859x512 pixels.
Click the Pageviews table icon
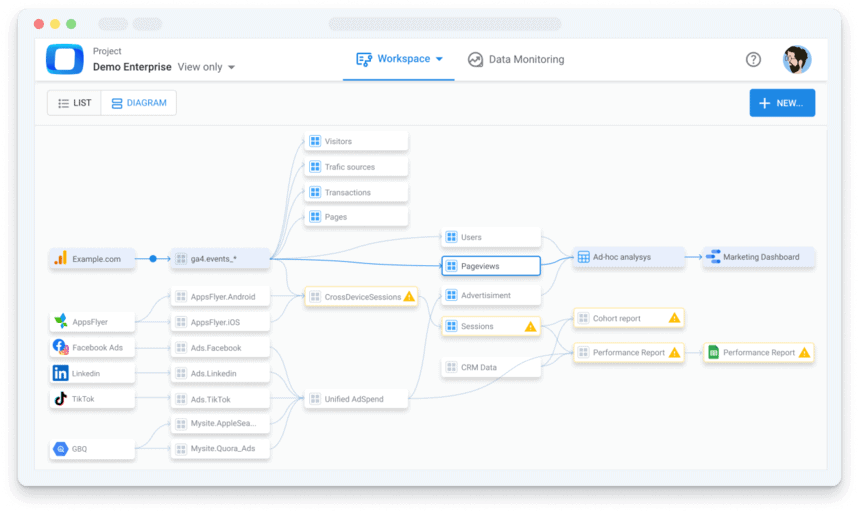[451, 266]
